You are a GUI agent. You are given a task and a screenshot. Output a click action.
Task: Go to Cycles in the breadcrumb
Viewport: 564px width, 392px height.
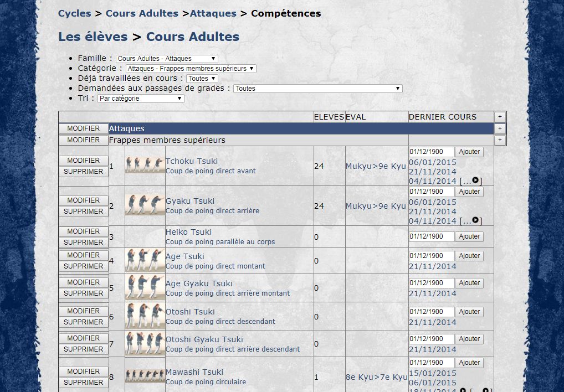click(x=74, y=13)
